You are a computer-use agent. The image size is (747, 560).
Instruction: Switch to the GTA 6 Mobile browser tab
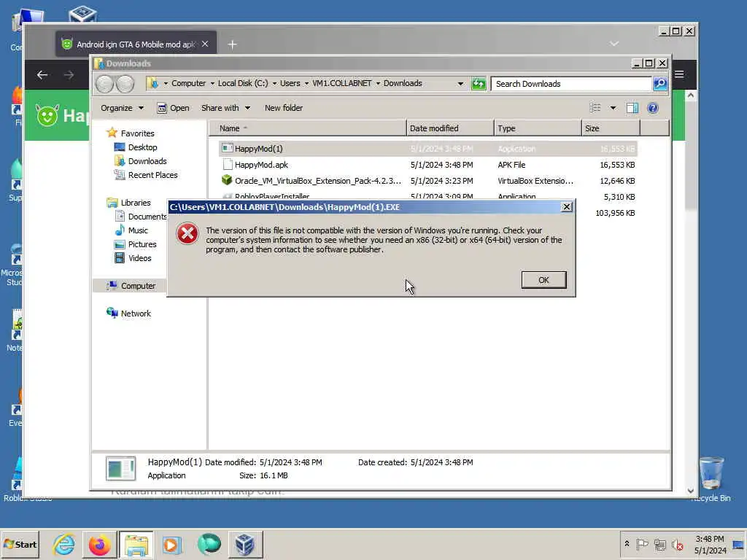tap(136, 44)
